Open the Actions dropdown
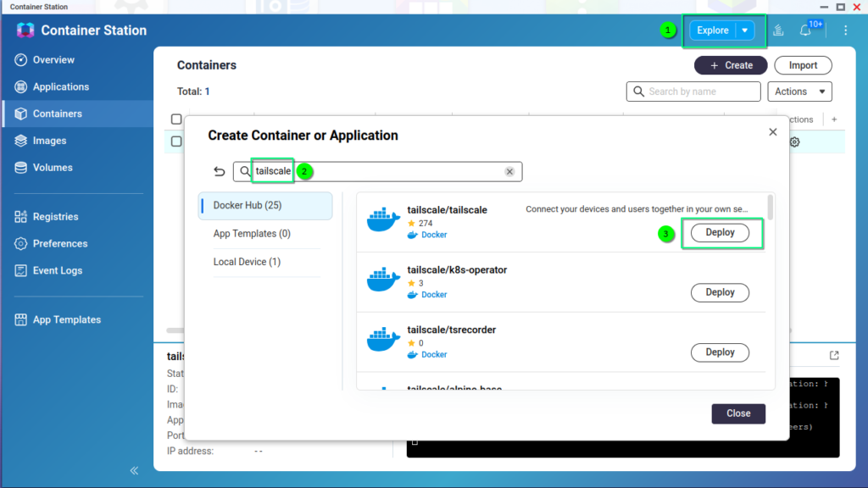Image resolution: width=868 pixels, height=488 pixels. pyautogui.click(x=799, y=91)
